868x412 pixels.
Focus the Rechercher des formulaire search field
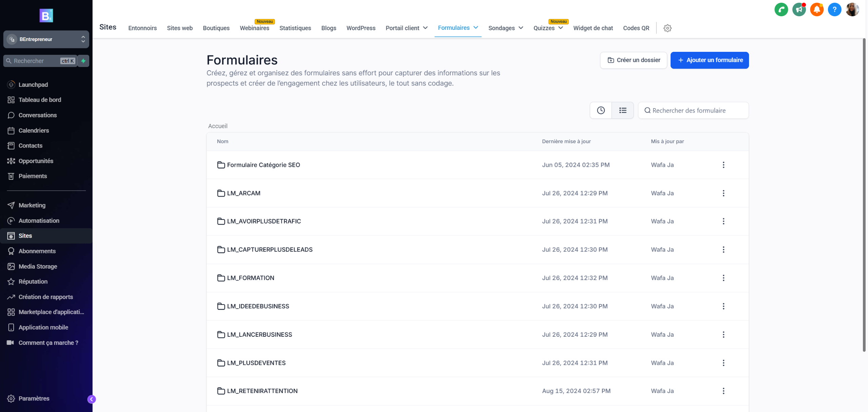pyautogui.click(x=693, y=111)
